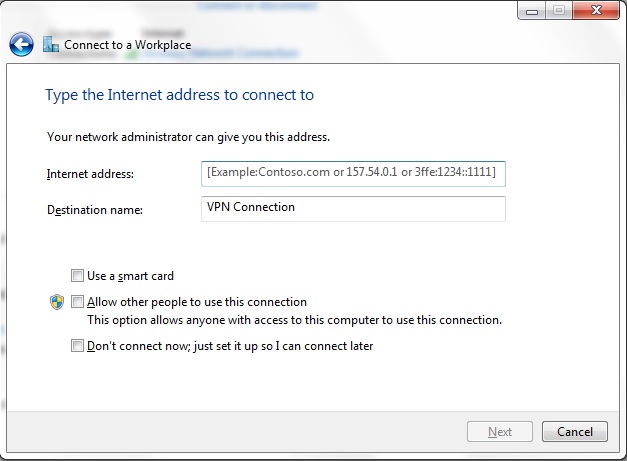The height and width of the screenshot is (461, 627).
Task: Click the 'Connect to a Workplace' title text
Action: click(x=128, y=45)
